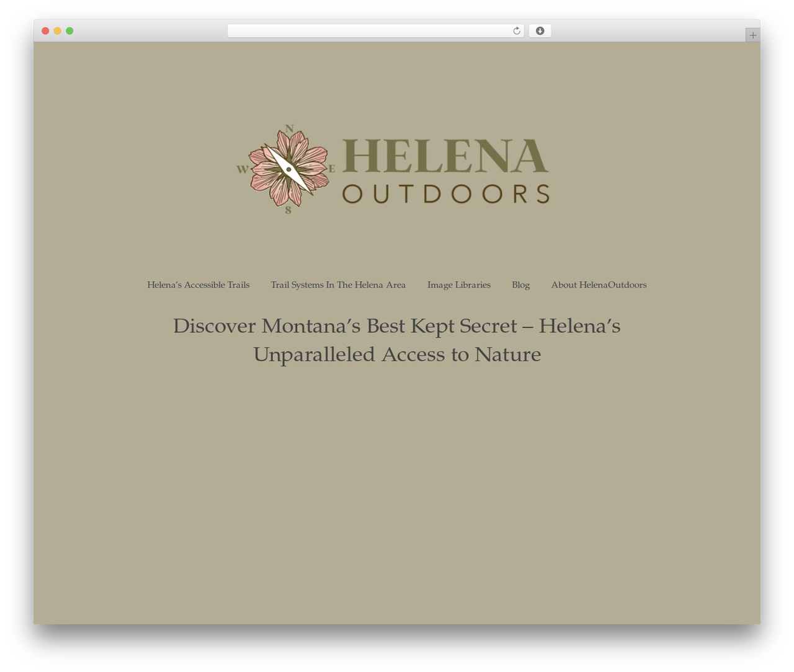Click the browser address bar

[x=376, y=31]
